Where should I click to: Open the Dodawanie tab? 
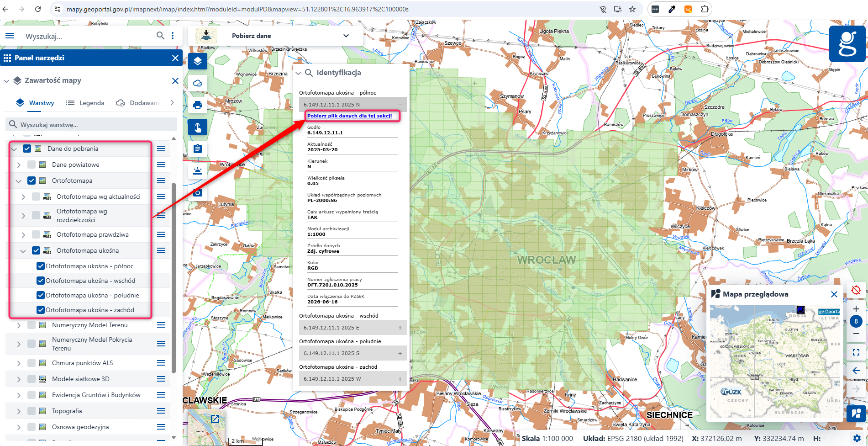pos(138,103)
